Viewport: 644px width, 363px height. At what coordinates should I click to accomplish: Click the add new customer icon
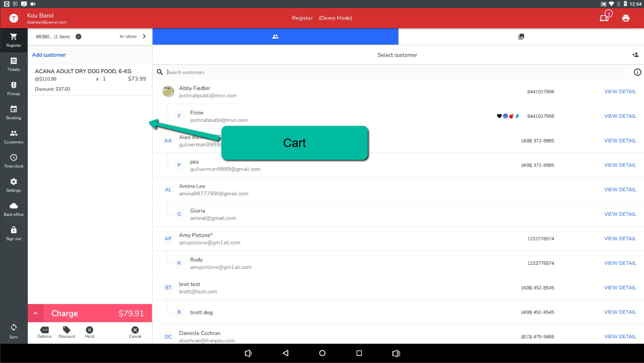coord(635,55)
